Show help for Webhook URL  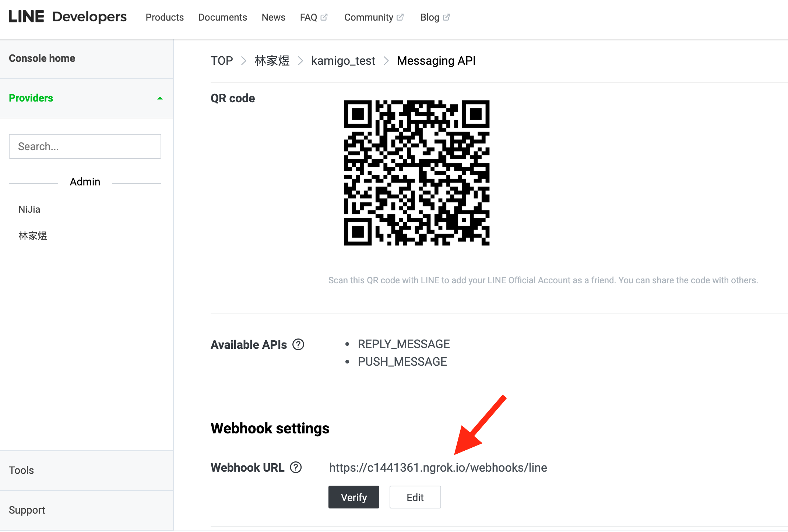coord(296,468)
